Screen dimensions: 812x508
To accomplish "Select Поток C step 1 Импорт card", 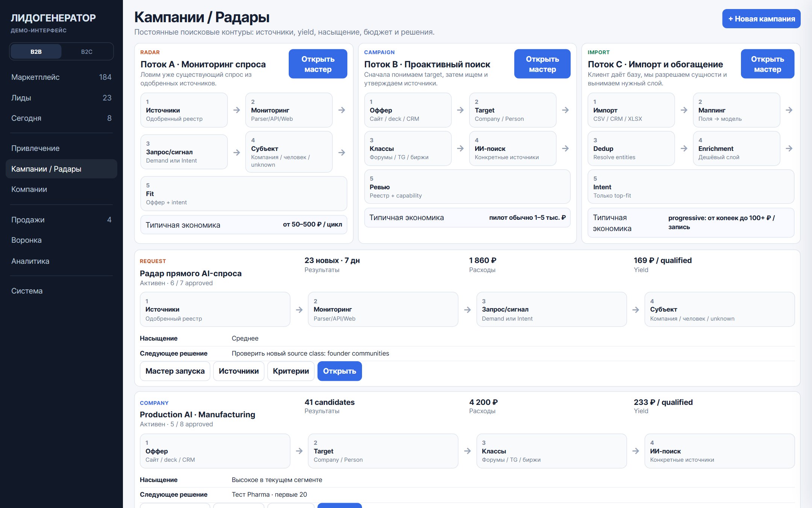I will (631, 110).
